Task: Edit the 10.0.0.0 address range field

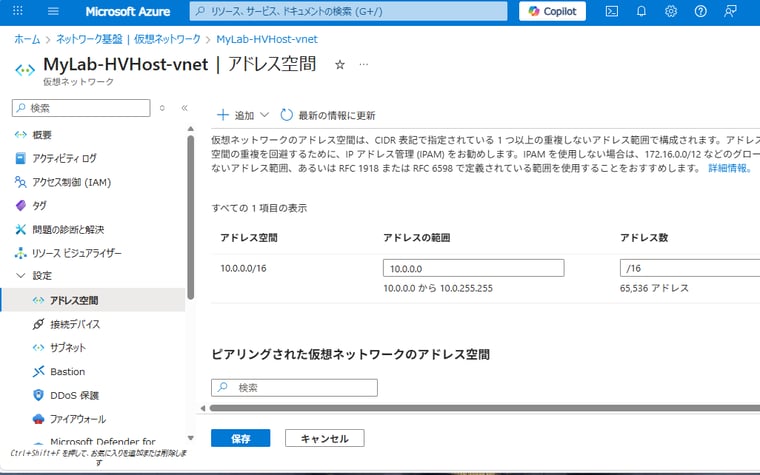Action: (x=474, y=268)
